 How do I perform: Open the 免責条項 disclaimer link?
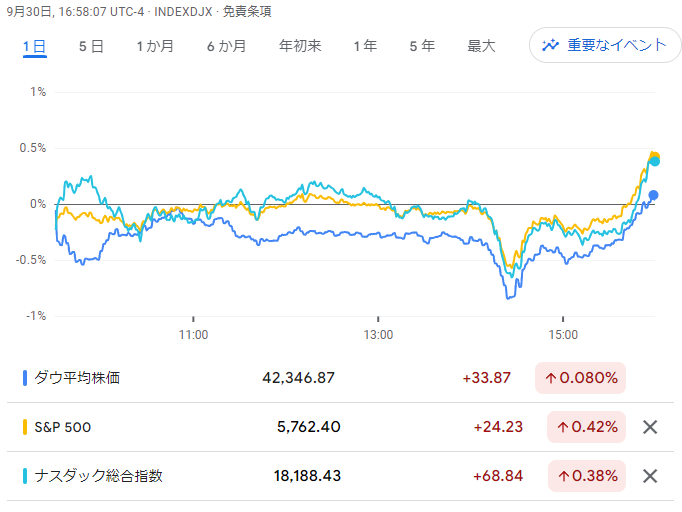click(x=247, y=12)
